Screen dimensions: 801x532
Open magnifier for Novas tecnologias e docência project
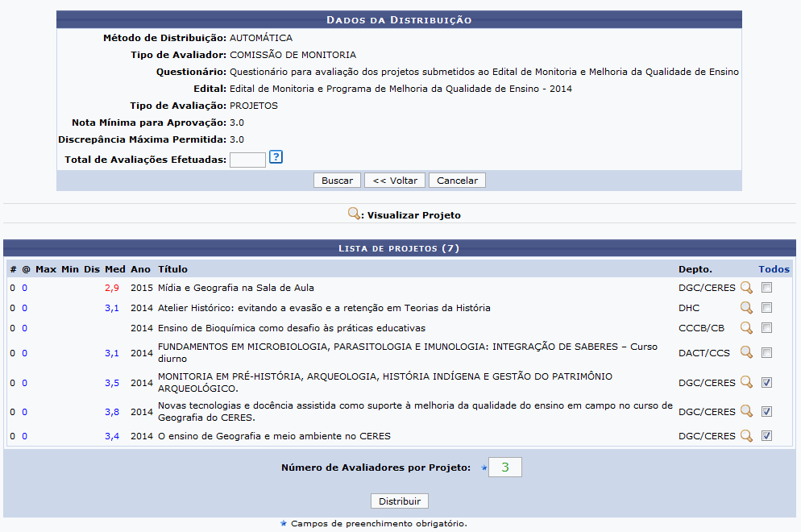pos(746,412)
